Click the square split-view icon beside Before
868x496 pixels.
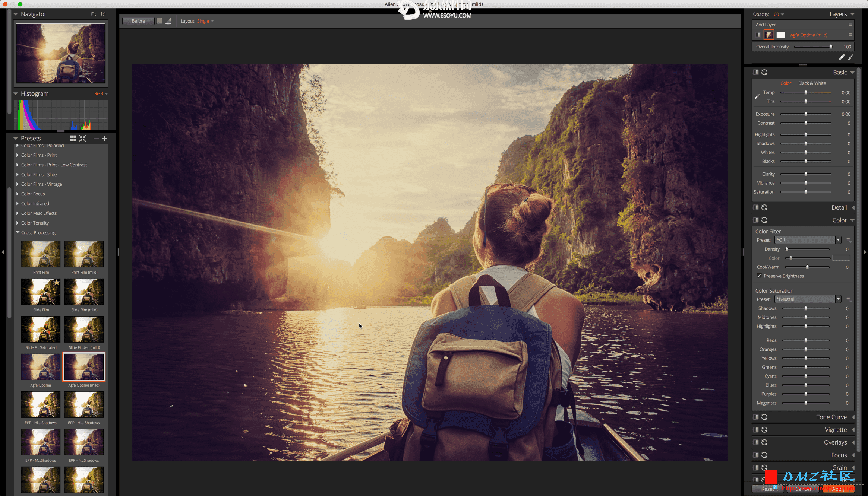tap(159, 21)
